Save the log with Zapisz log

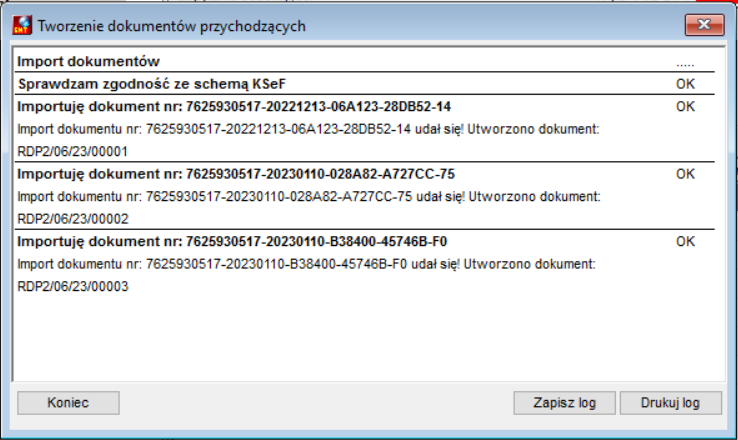pyautogui.click(x=564, y=403)
